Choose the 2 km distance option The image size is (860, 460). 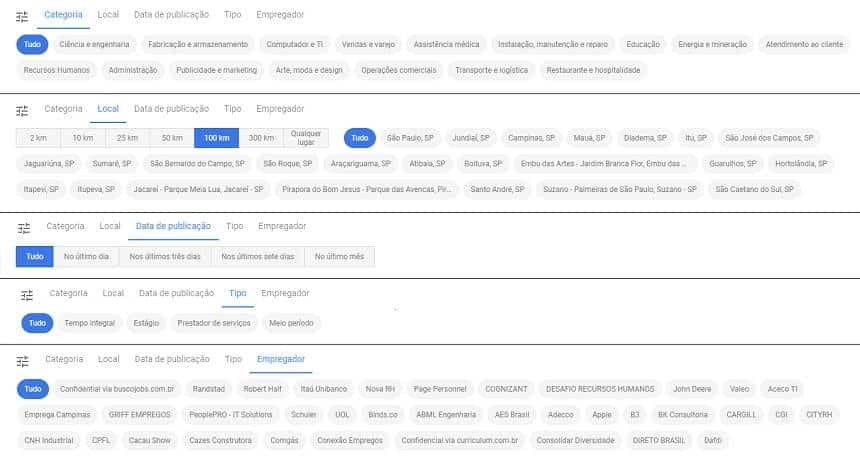tap(38, 138)
